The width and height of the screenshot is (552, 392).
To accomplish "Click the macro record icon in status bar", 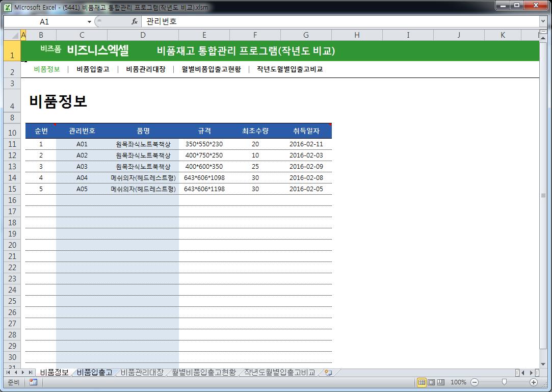I will pos(33,382).
